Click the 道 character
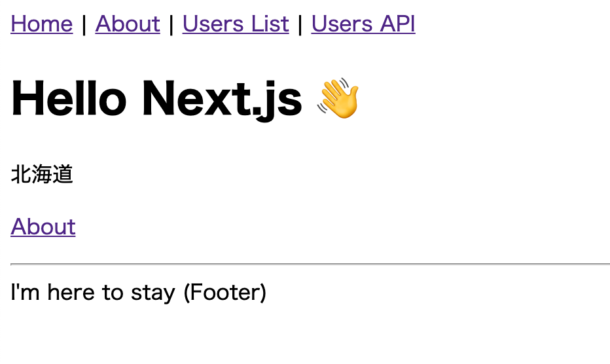Screen dimensions: 610x364 tap(63, 174)
